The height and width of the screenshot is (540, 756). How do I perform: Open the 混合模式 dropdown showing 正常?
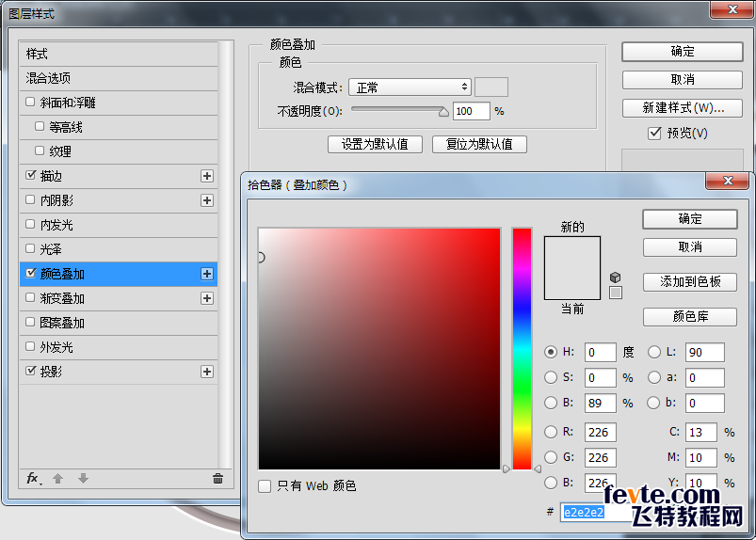(410, 87)
